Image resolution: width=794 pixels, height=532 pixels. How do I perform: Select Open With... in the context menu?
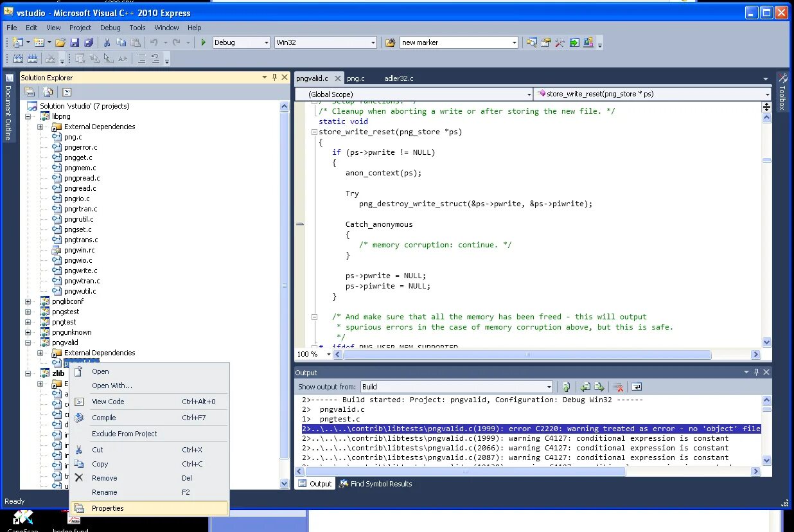click(149, 386)
